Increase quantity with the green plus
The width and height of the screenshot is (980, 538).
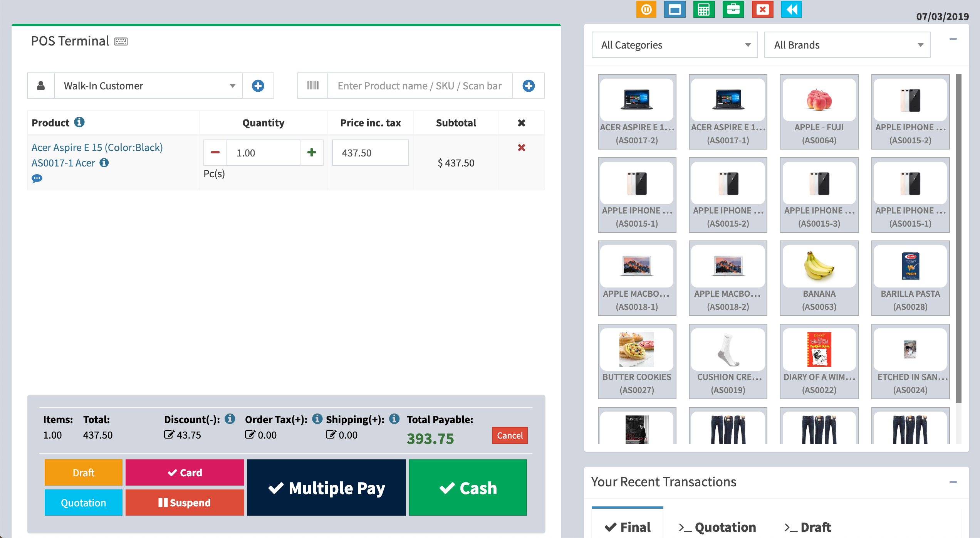pyautogui.click(x=312, y=153)
